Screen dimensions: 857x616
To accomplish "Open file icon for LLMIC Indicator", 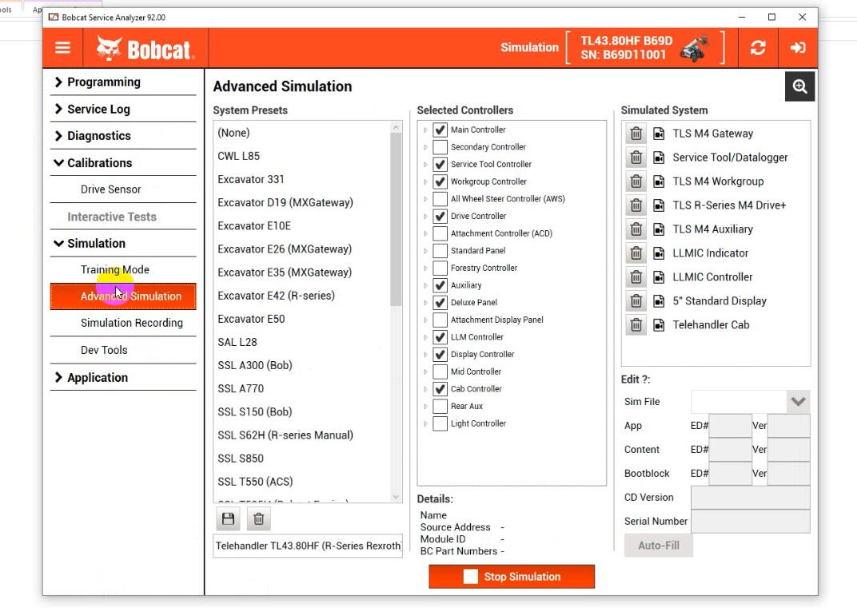I will click(660, 252).
